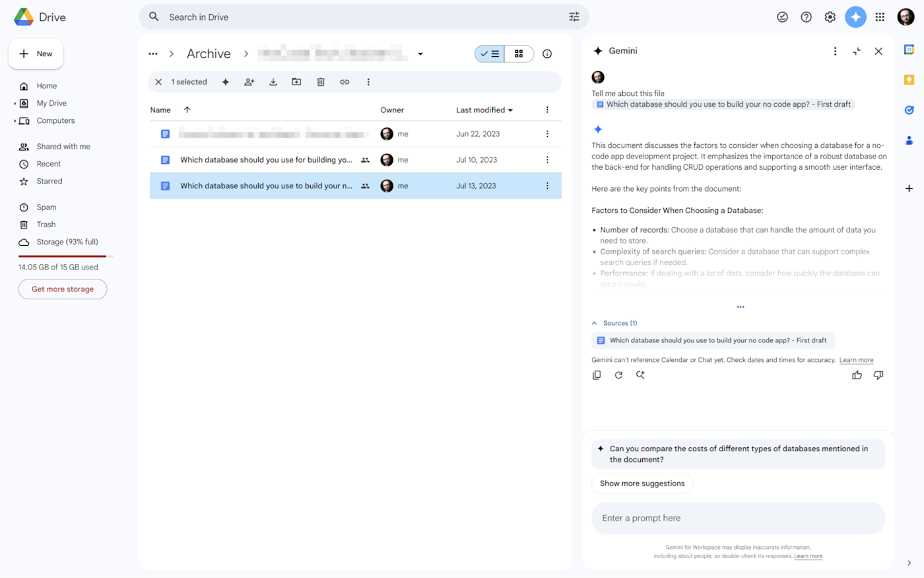Reverse sort direction arrow
The width and height of the screenshot is (924, 578).
[187, 110]
